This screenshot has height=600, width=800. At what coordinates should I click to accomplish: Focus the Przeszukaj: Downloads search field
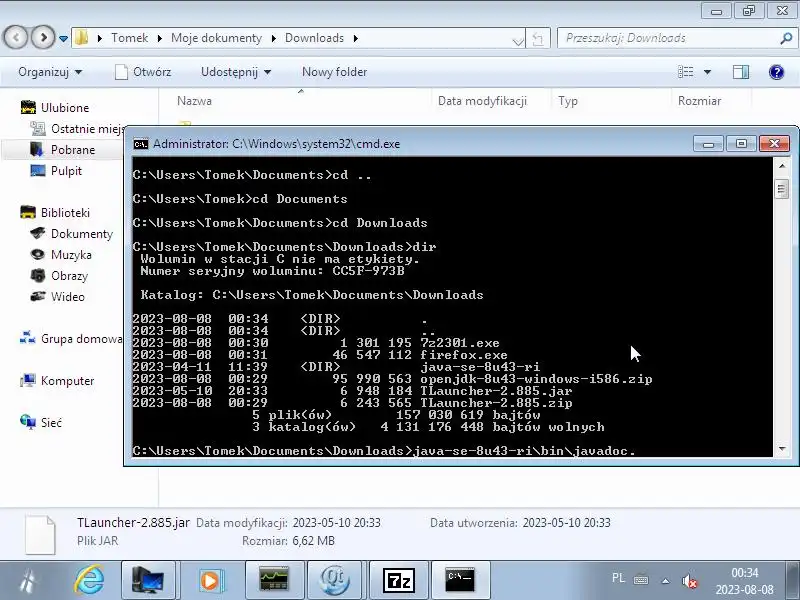coord(668,38)
